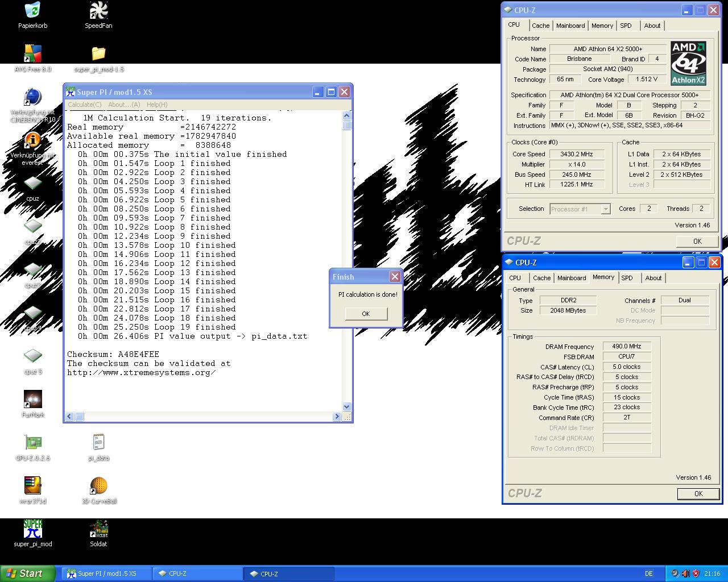The image size is (728, 582).
Task: Select the wrar371d installer icon
Action: coord(33,485)
